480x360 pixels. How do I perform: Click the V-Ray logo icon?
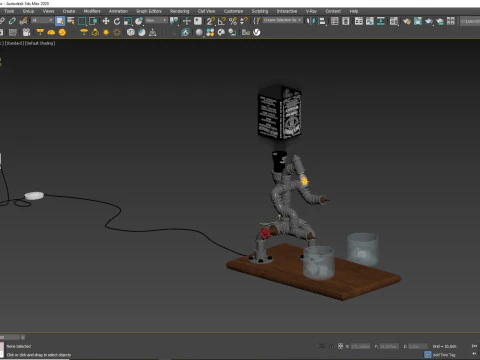(257, 32)
